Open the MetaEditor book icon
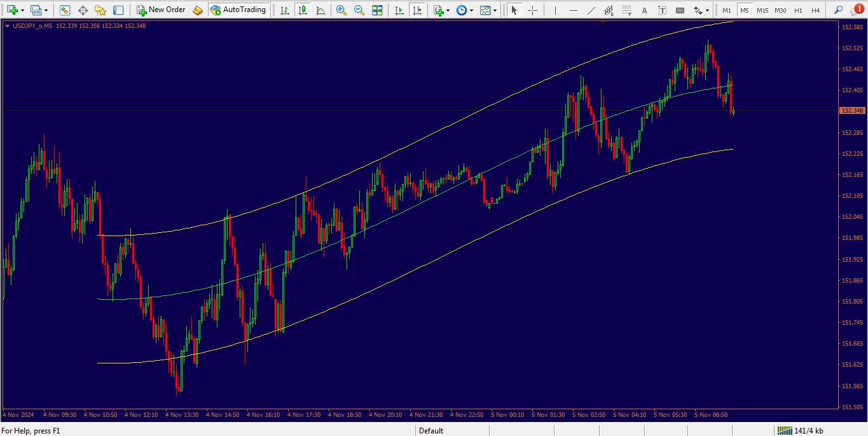 click(198, 10)
